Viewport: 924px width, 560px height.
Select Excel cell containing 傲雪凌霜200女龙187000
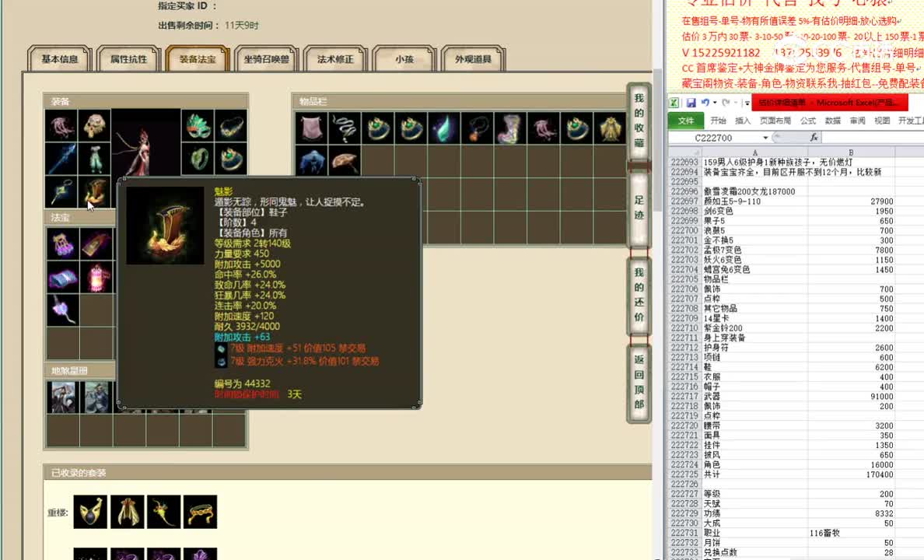[x=754, y=191]
